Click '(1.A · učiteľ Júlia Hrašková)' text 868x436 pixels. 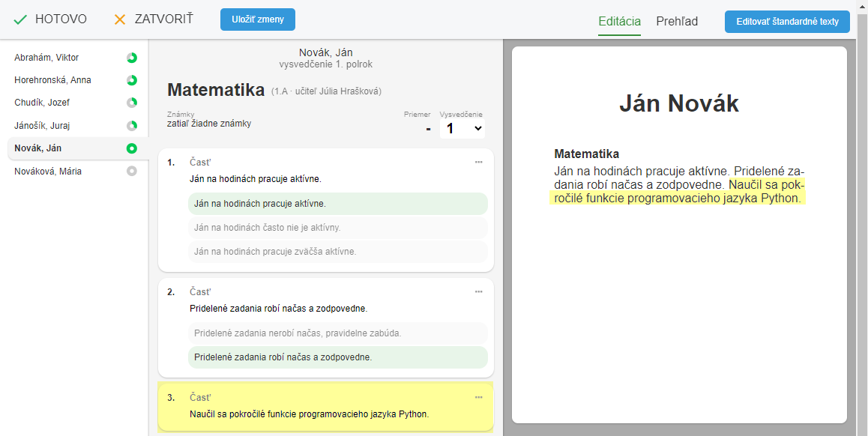[326, 91]
